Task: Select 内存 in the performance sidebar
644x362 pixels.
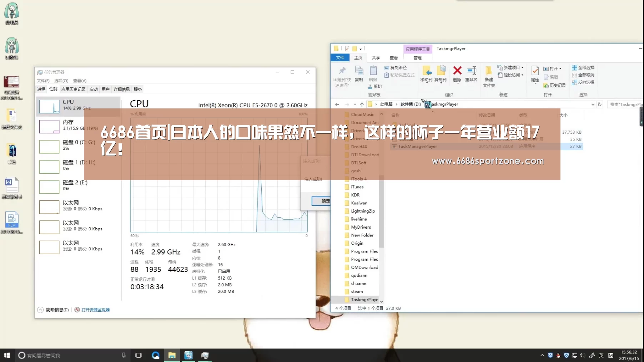Action: (78, 126)
